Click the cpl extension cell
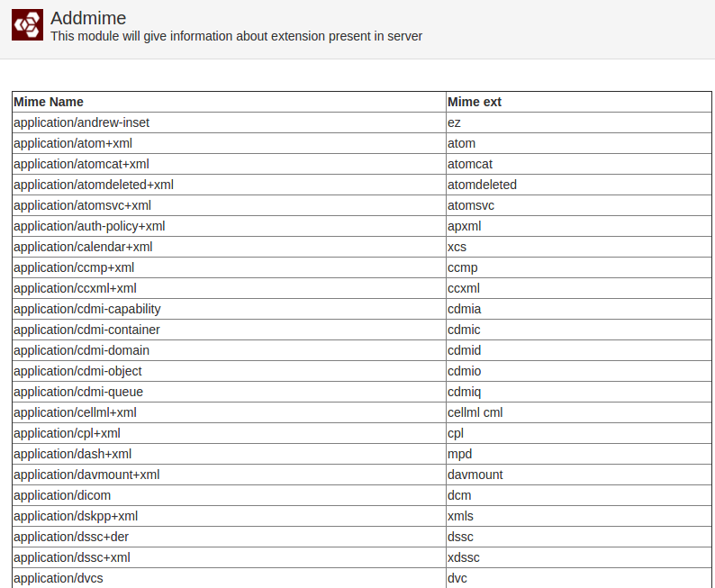Screen dimensions: 715x588 click(x=579, y=433)
